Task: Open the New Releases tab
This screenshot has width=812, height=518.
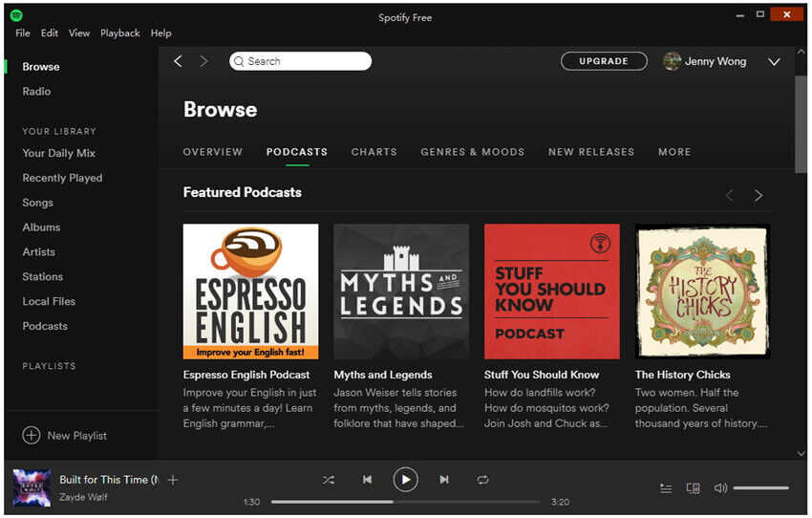Action: [591, 152]
